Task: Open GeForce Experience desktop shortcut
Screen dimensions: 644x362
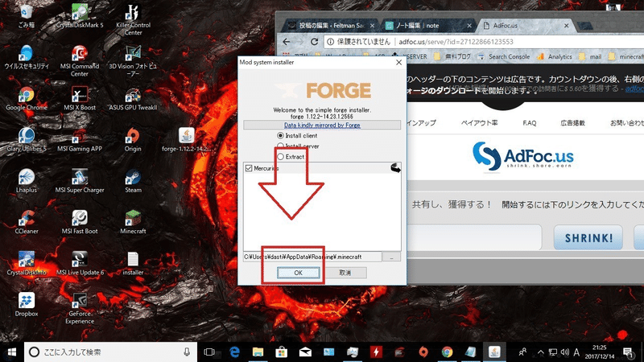Action: (80, 308)
